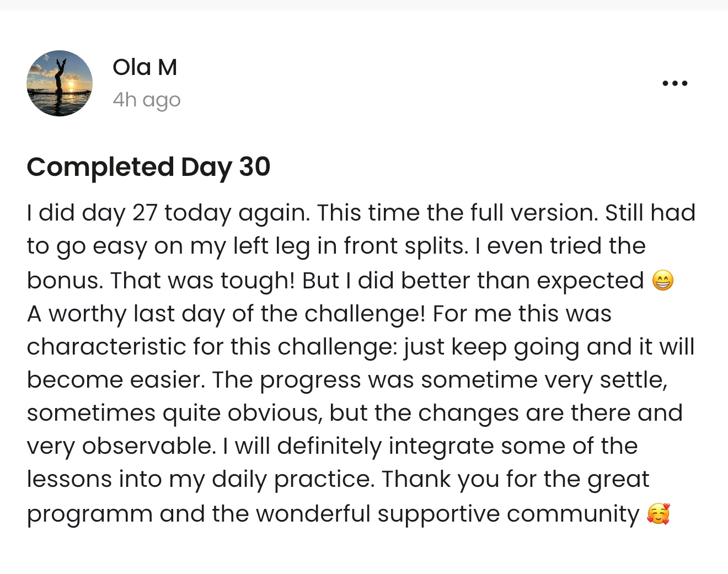Click the smiling face with hearts emoji

coord(658,514)
